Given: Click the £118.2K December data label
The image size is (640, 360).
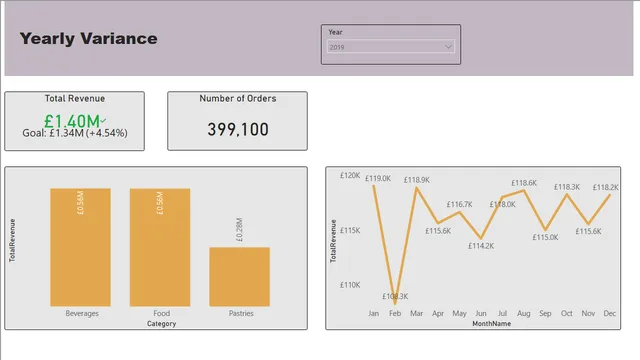Looking at the screenshot, I should click(x=606, y=187).
